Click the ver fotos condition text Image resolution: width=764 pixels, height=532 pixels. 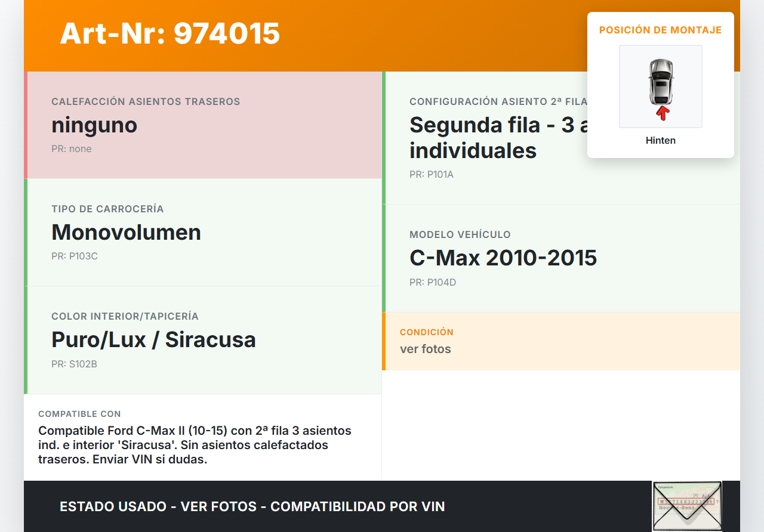pos(426,349)
